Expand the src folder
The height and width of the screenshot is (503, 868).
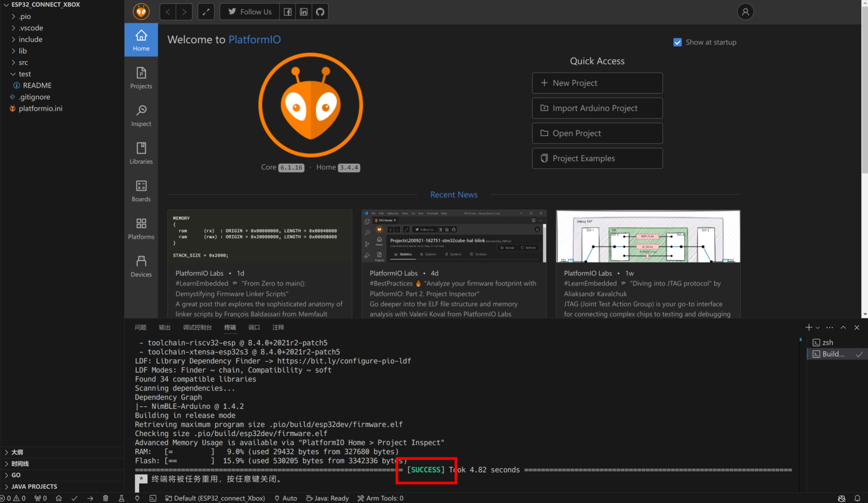point(23,62)
